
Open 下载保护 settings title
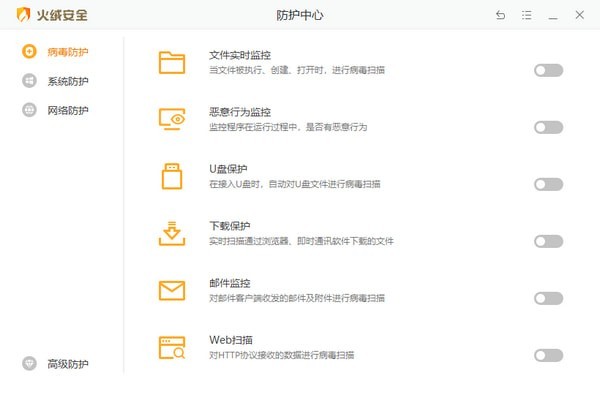[x=230, y=226]
